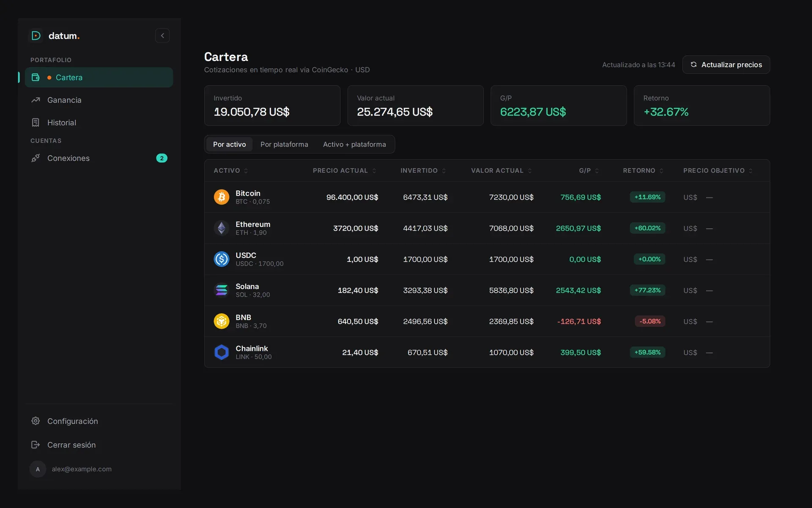Screen dimensions: 812x508
Task: Click the user avatar with letter A
Action: (x=38, y=469)
